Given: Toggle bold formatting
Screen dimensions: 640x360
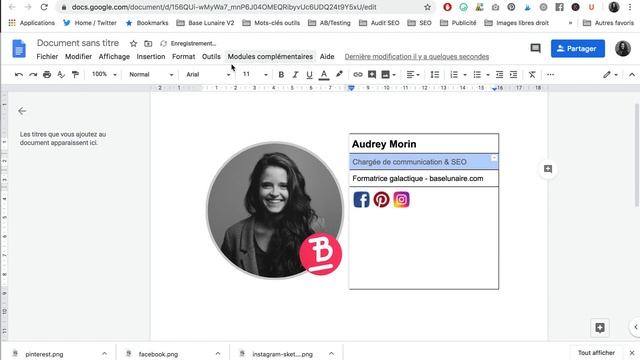Looking at the screenshot, I should (x=281, y=75).
